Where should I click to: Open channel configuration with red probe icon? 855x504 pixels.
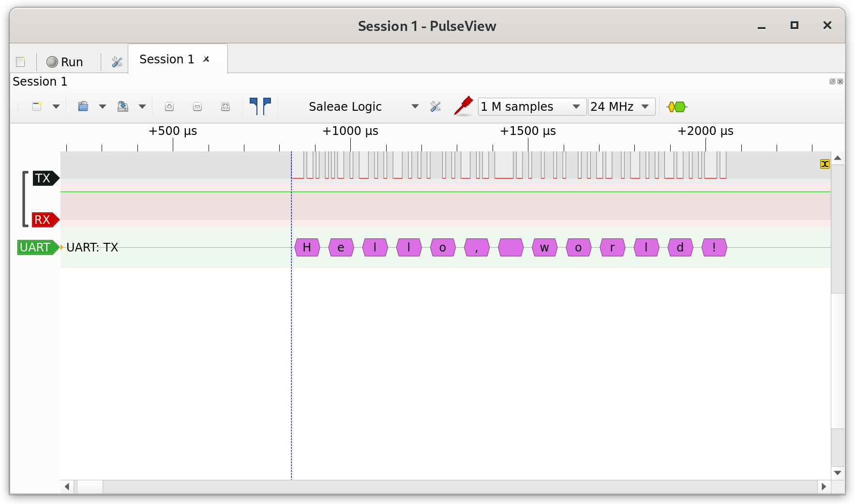tap(463, 106)
